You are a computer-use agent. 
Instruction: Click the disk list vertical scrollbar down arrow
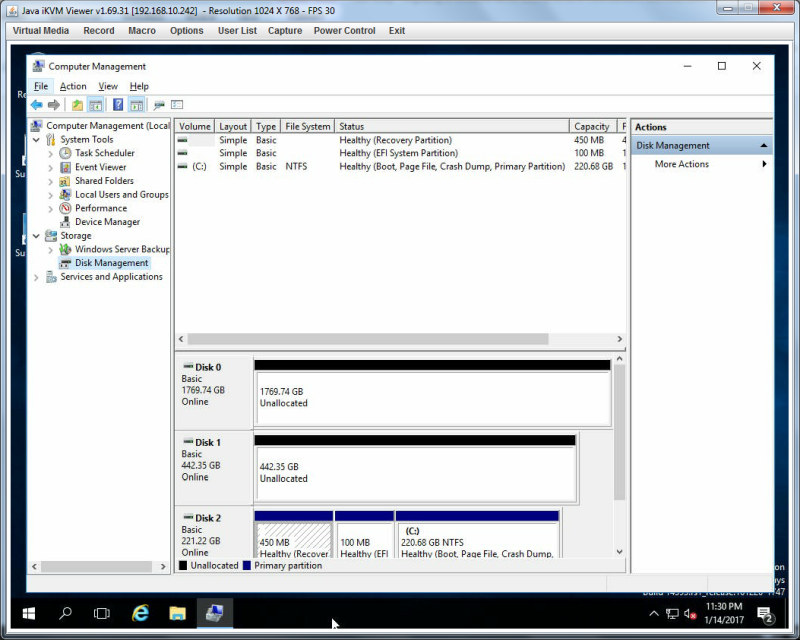[x=619, y=551]
